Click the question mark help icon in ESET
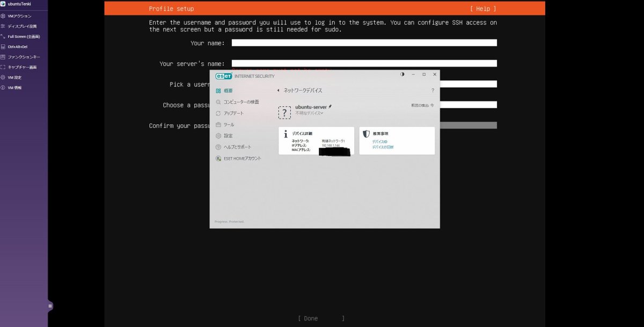The height and width of the screenshot is (327, 644). pos(433,90)
